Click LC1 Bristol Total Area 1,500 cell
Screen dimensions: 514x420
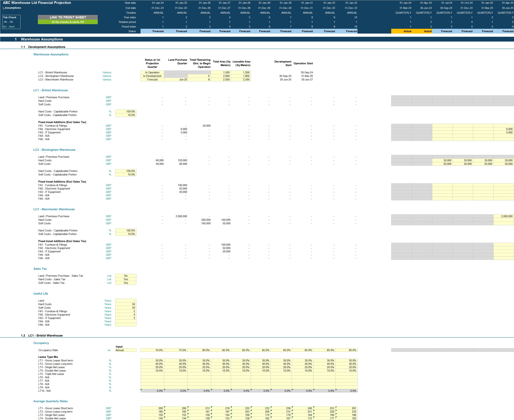click(x=221, y=72)
